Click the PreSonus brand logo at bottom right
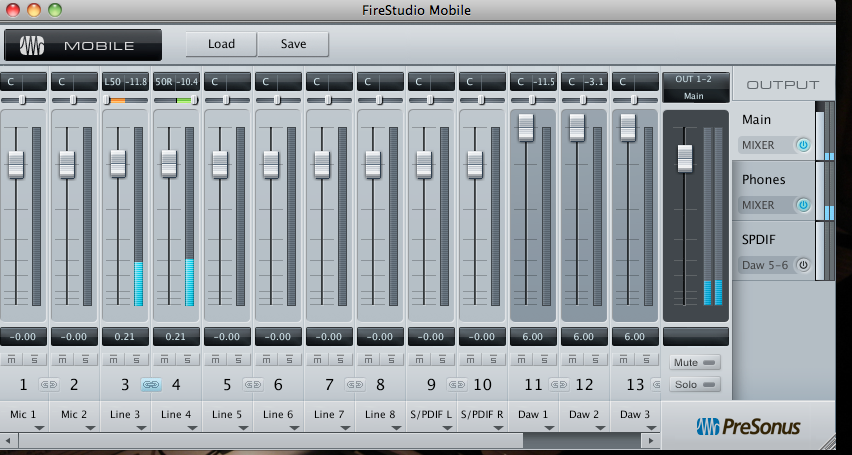This screenshot has height=455, width=852. click(x=748, y=426)
